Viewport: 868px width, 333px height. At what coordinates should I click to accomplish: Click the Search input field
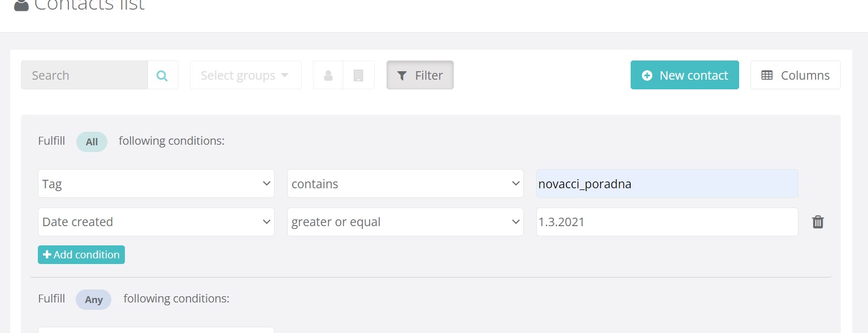click(85, 75)
